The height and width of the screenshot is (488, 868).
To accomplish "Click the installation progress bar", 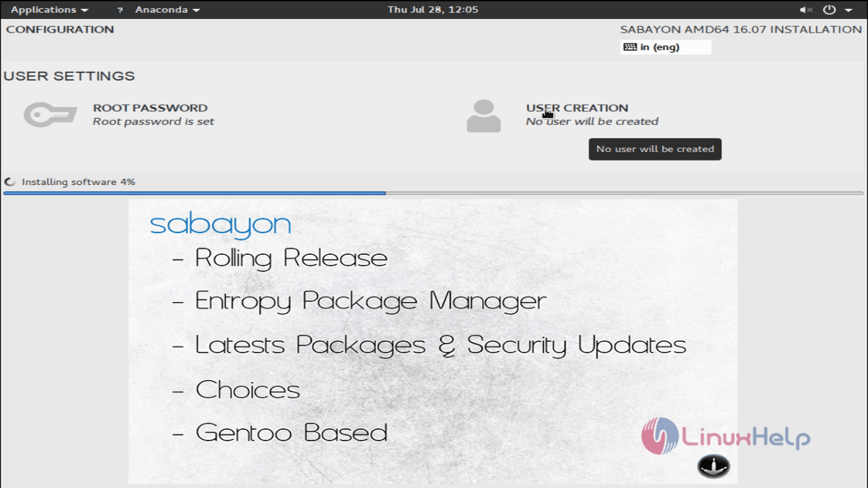I will (434, 193).
